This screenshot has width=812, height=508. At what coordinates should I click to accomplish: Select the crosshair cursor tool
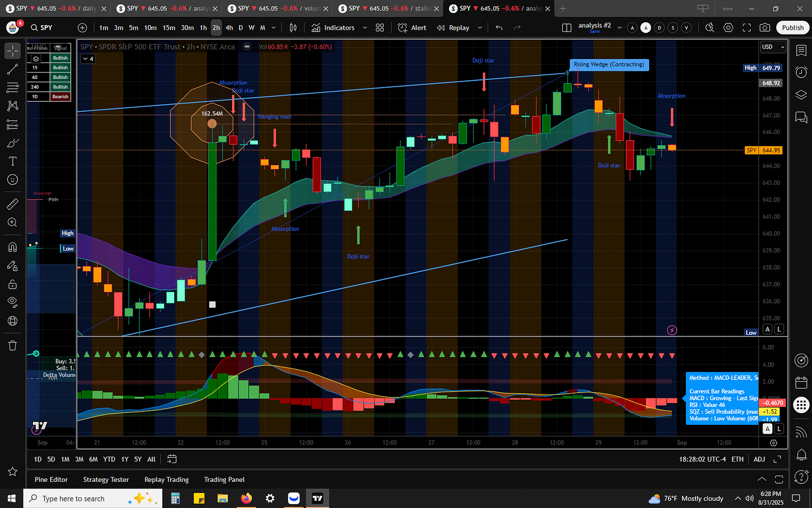(13, 51)
